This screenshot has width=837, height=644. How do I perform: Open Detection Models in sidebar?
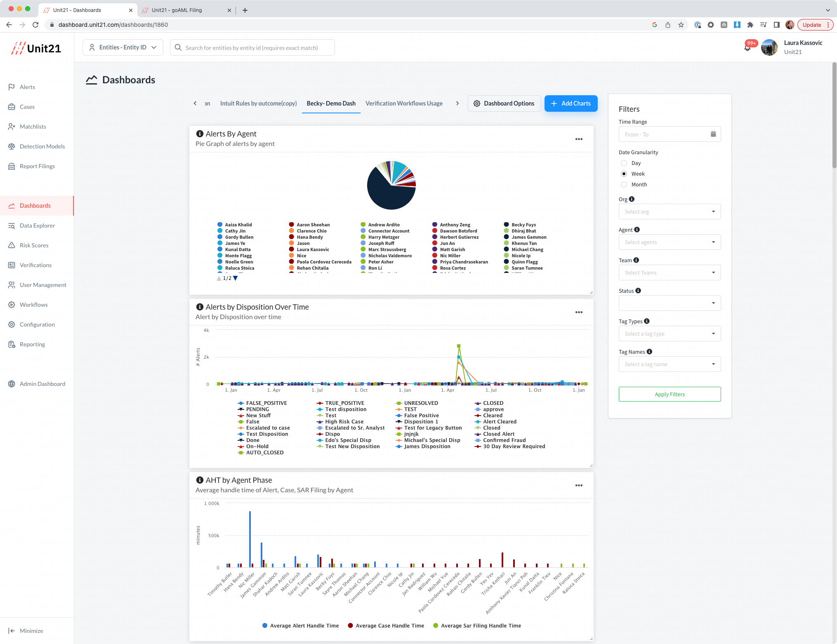coord(42,146)
